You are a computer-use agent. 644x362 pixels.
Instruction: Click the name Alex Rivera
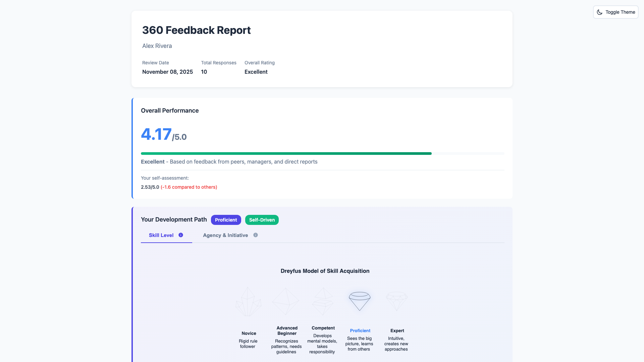tap(157, 46)
